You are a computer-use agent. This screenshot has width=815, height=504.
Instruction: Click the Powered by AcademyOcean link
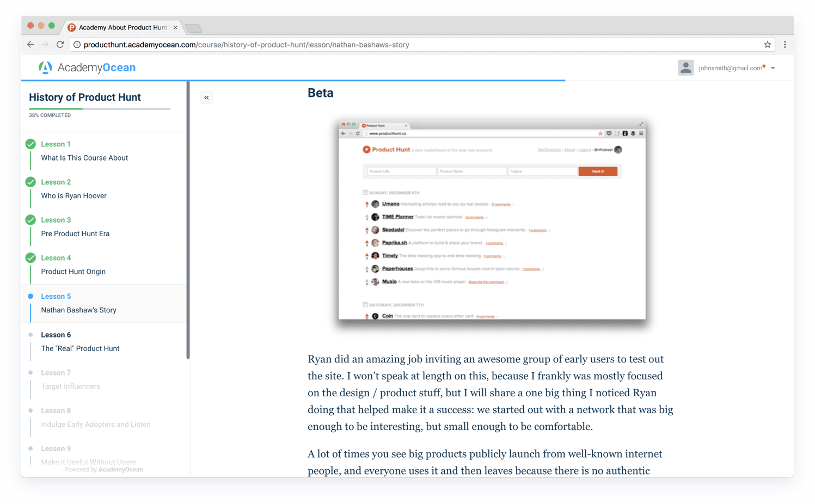(103, 470)
